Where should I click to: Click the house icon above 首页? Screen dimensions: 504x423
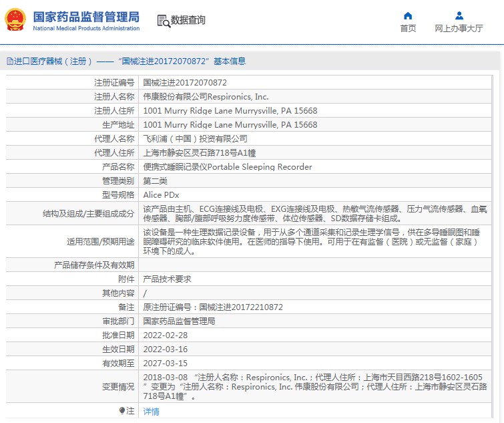pyautogui.click(x=408, y=15)
